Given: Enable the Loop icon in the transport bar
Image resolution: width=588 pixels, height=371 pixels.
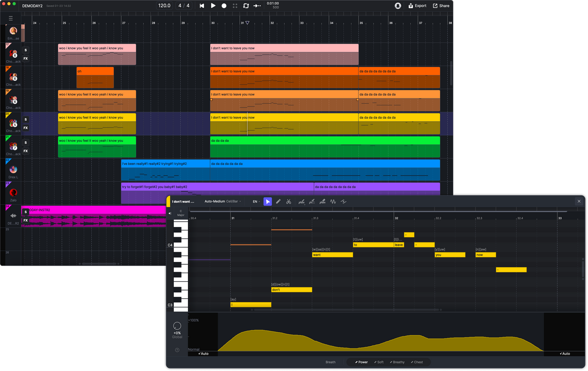Looking at the screenshot, I should pyautogui.click(x=246, y=6).
